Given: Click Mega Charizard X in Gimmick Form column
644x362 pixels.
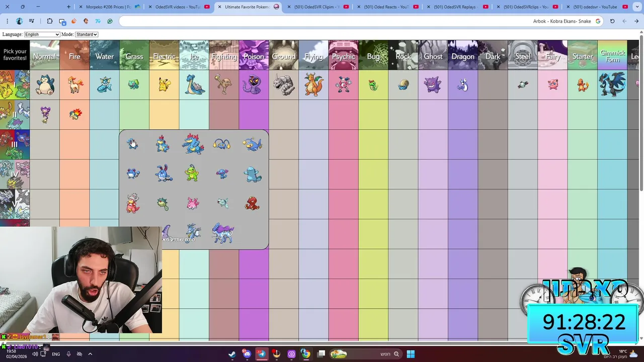Looking at the screenshot, I should [x=612, y=84].
